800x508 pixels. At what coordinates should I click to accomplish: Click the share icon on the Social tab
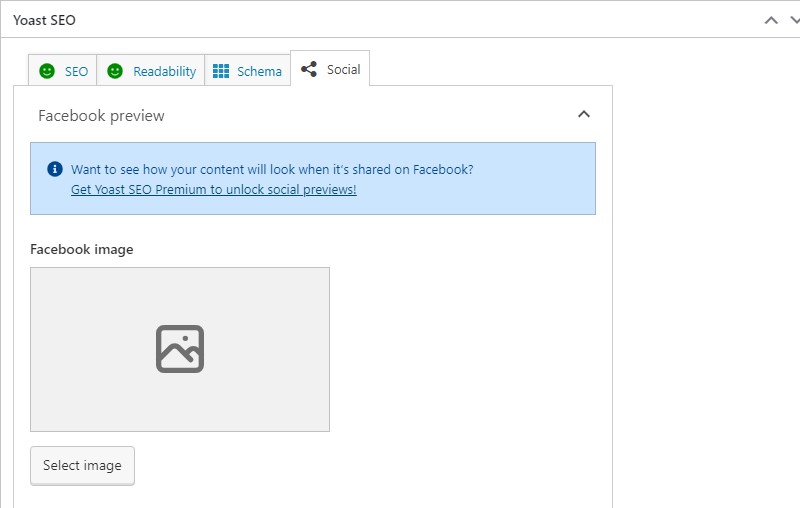309,69
